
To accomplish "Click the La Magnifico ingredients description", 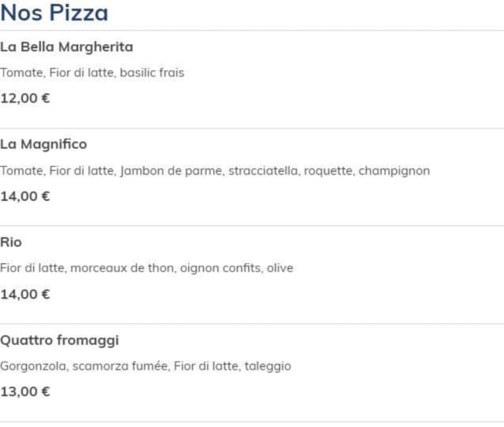I will tap(215, 170).
